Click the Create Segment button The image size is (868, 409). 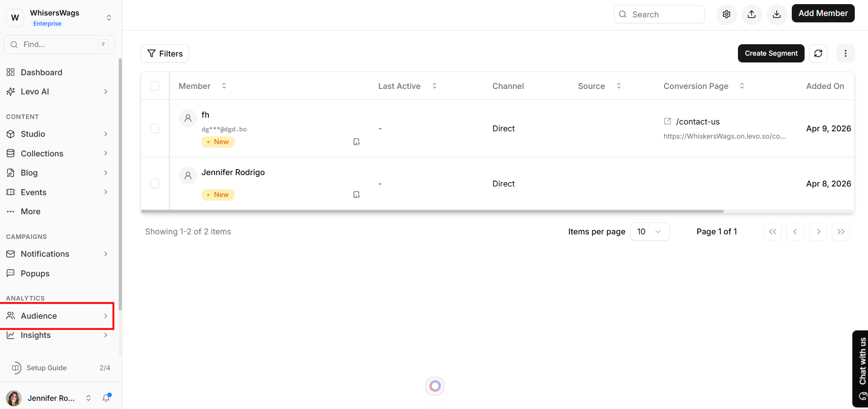click(x=771, y=53)
